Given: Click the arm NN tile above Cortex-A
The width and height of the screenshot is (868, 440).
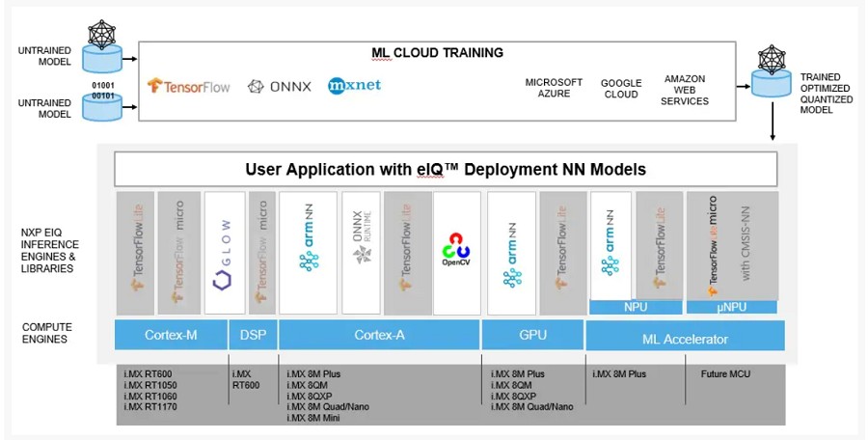Looking at the screenshot, I should pos(308,253).
